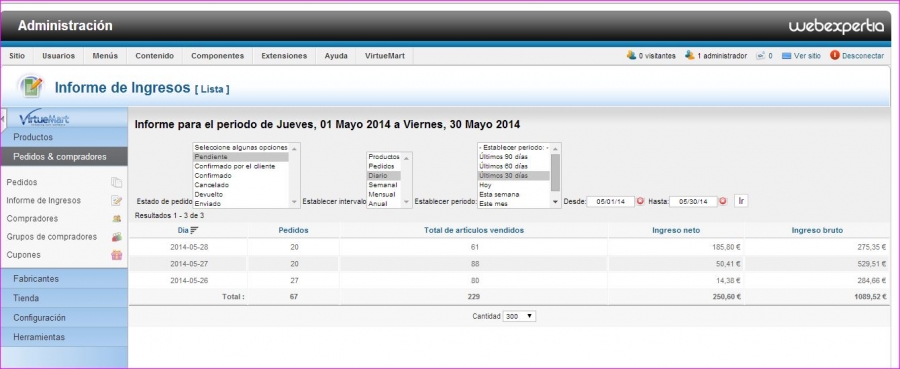
Task: Open Cupones in the sidebar
Action: 24,255
